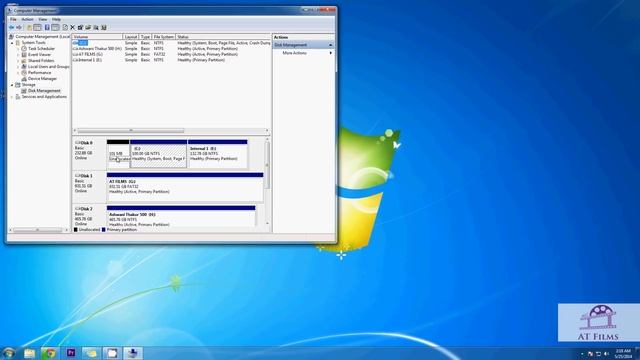Open the Help menu
This screenshot has width=640, height=360.
(x=56, y=19)
